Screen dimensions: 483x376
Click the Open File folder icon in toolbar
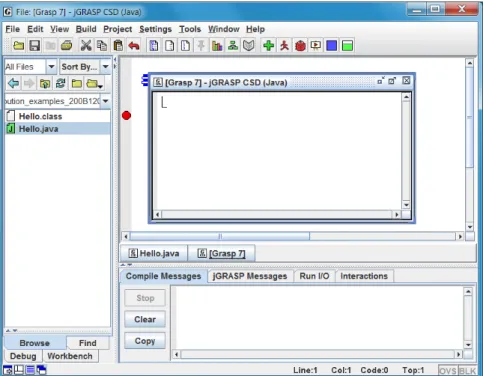[x=18, y=45]
